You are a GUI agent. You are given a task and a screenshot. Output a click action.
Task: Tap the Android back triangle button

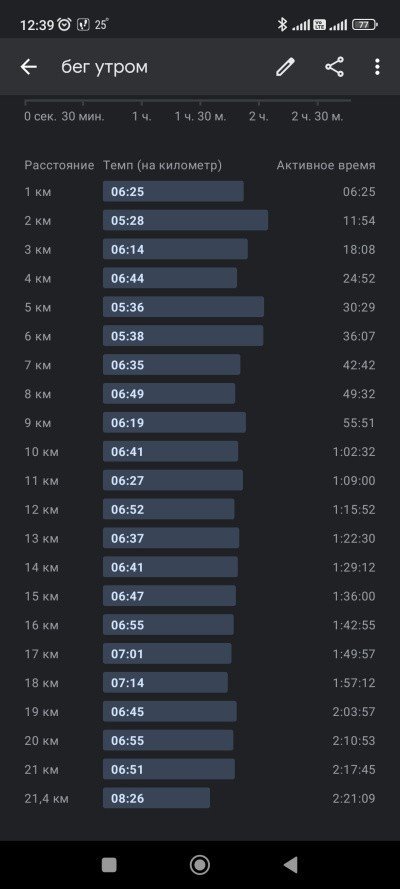[291, 865]
